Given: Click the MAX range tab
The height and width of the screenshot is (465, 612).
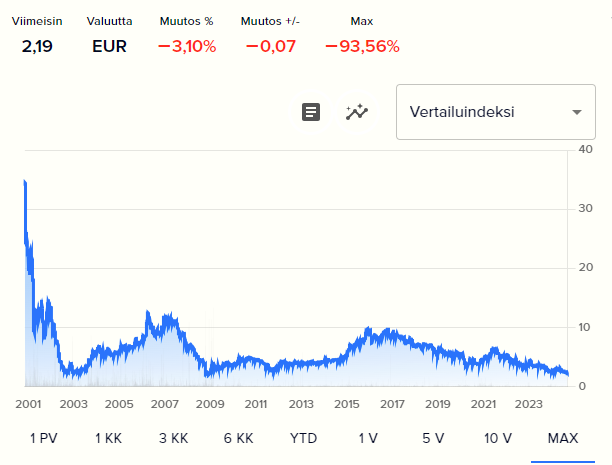Looking at the screenshot, I should [x=563, y=438].
